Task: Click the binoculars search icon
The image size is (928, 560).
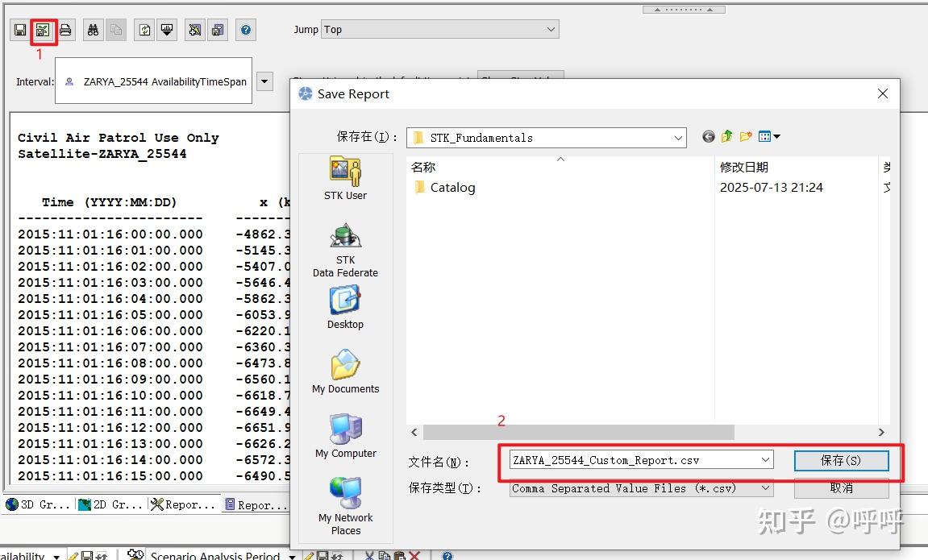Action: [94, 29]
